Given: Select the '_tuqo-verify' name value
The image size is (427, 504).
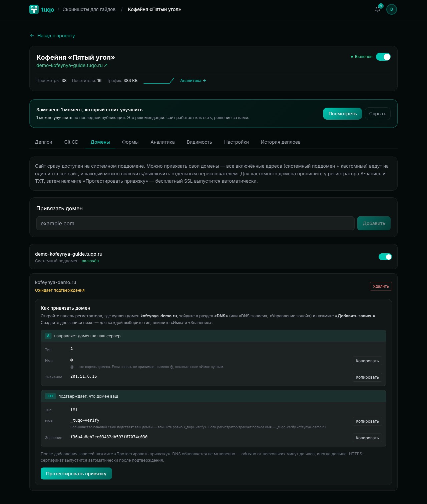Looking at the screenshot, I should click(85, 420).
